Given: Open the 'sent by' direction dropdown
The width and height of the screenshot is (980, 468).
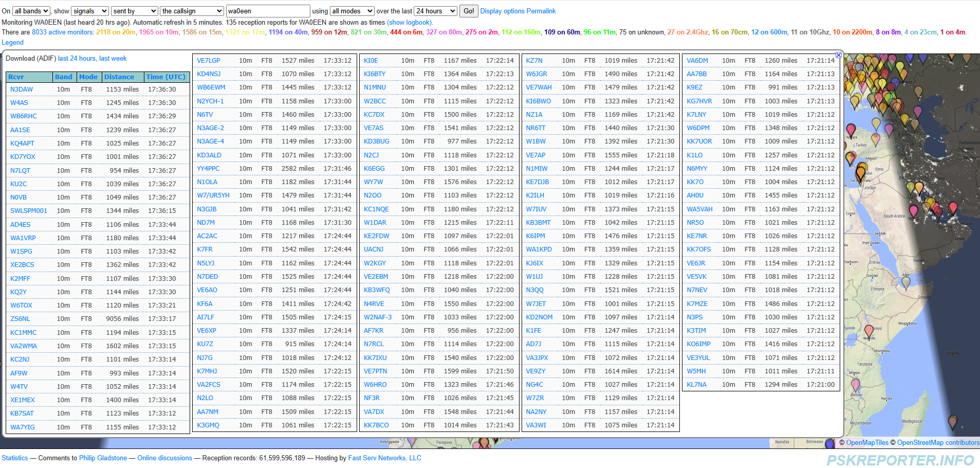Looking at the screenshot, I should pos(135,11).
